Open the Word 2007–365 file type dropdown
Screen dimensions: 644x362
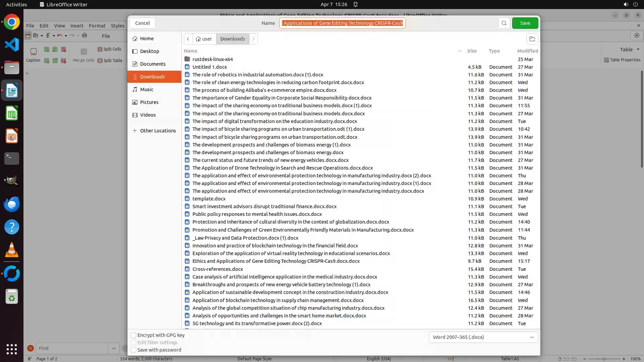pos(483,337)
